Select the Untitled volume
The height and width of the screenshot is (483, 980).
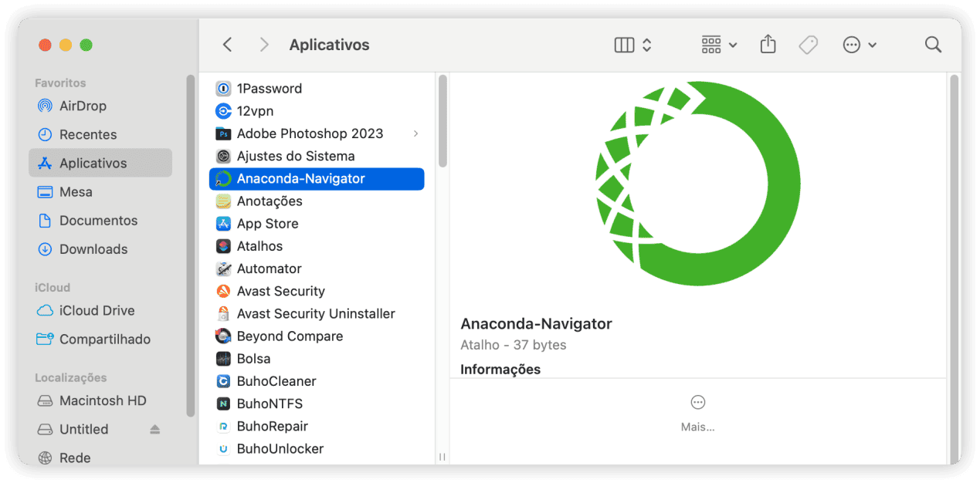tap(100, 429)
